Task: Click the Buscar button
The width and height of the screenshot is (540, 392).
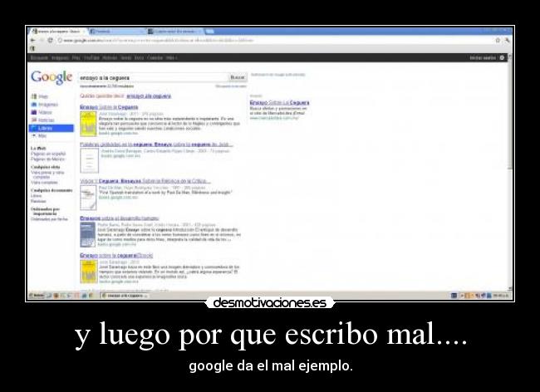Action: [x=238, y=77]
